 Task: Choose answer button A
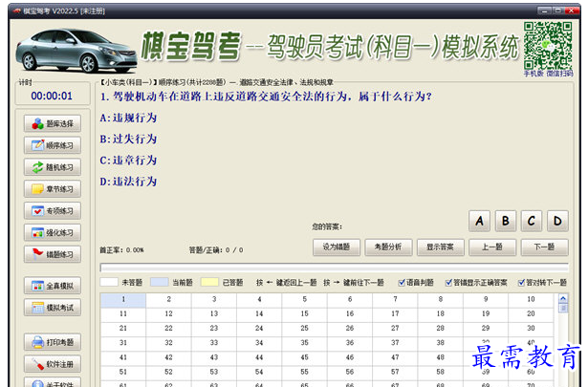pos(479,221)
